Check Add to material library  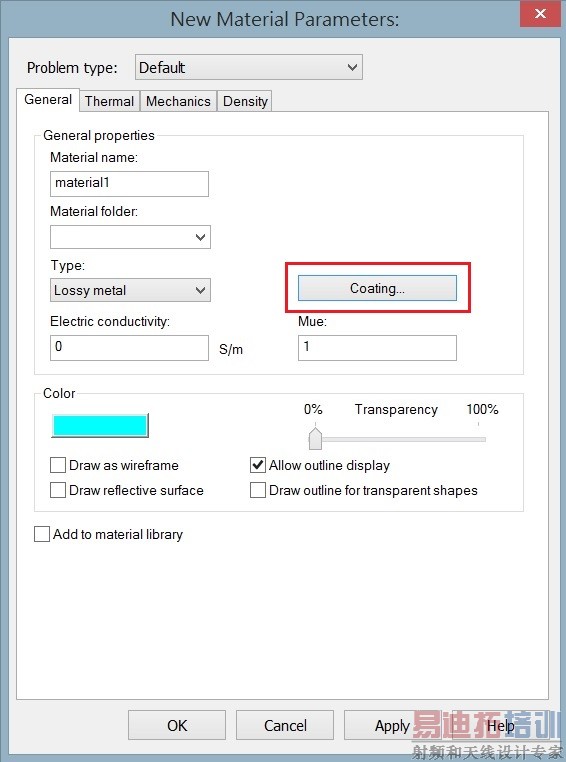[x=42, y=534]
